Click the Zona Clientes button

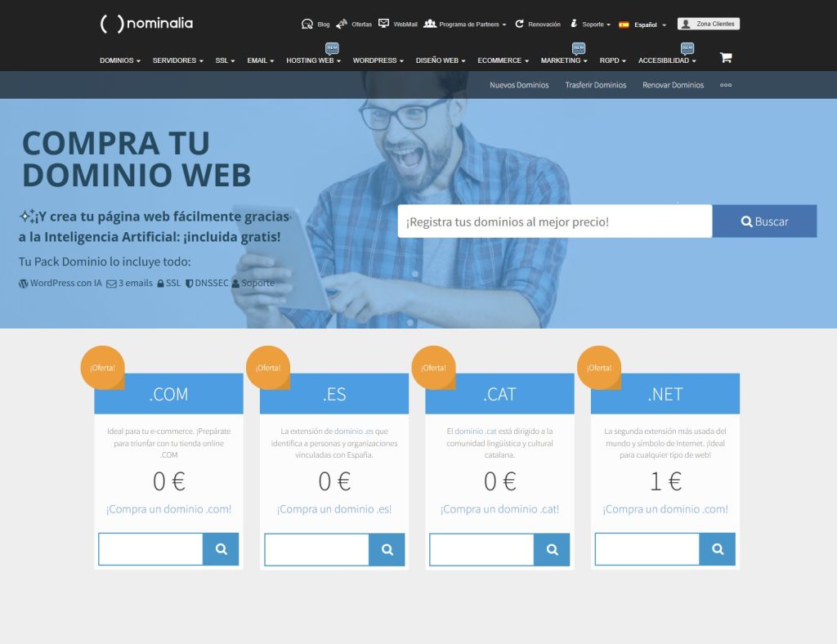(x=708, y=24)
